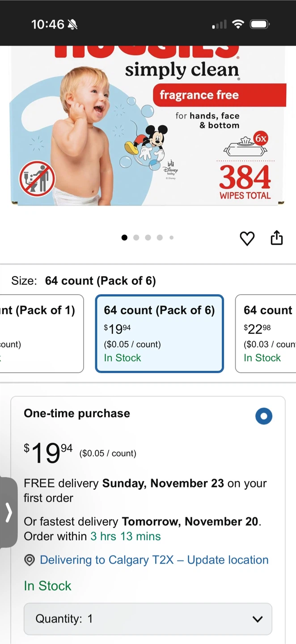Select the One-time purchase radio button
The height and width of the screenshot is (644, 296).
point(264,416)
